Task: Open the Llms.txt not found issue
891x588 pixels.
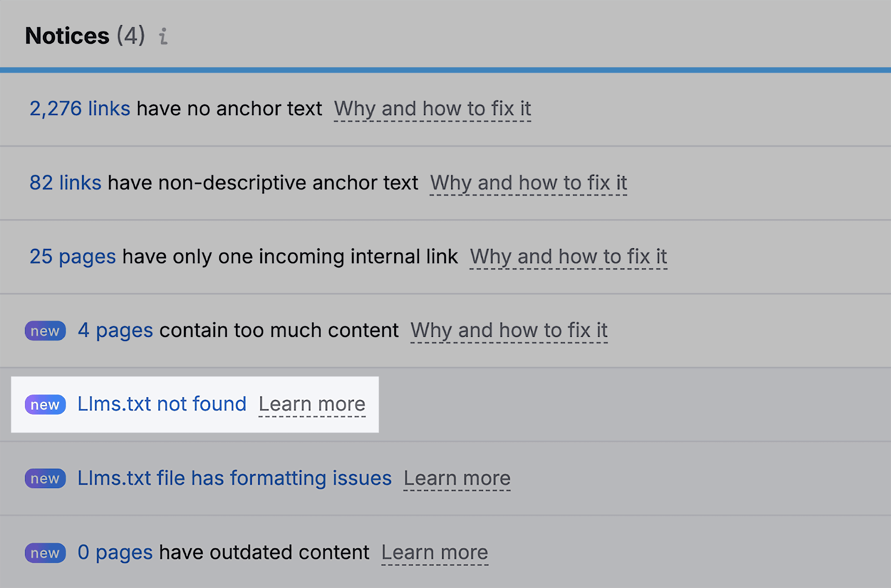Action: tap(161, 404)
